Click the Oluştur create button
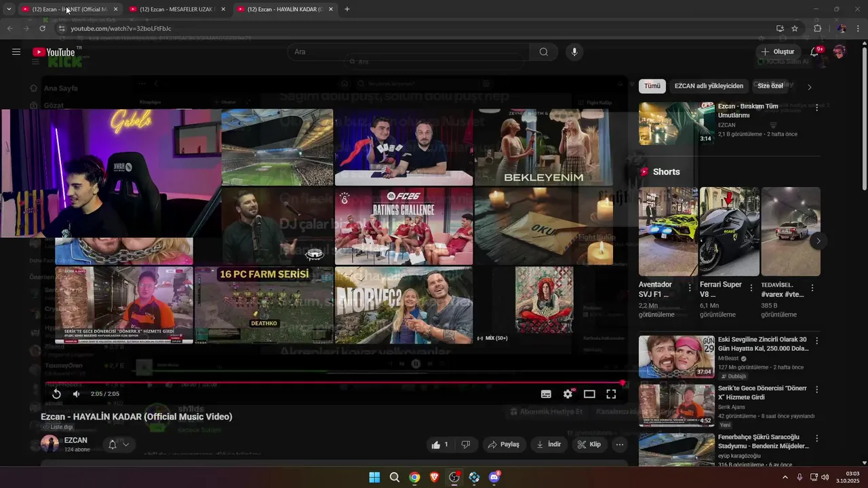 coord(778,52)
